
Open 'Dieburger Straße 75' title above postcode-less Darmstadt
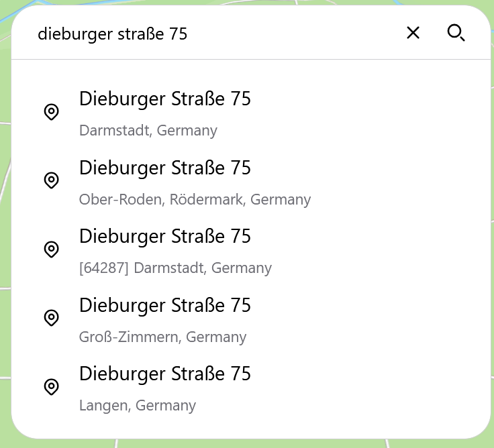165,99
